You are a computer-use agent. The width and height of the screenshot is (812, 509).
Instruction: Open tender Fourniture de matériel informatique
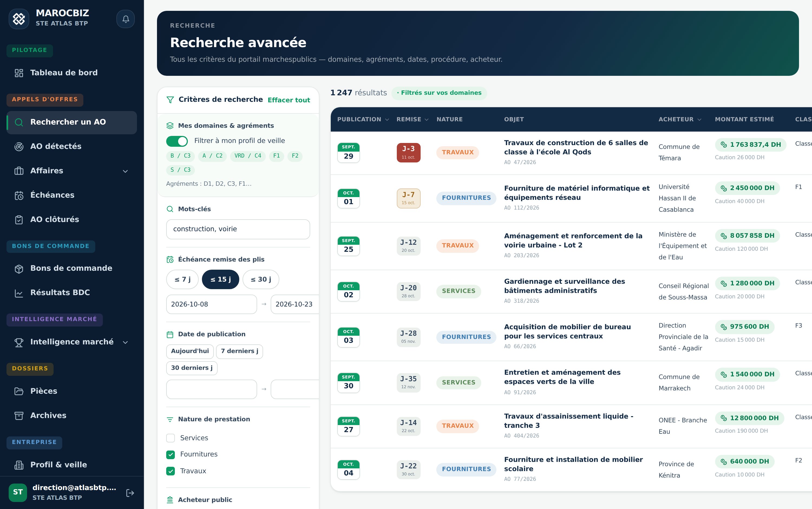(x=577, y=193)
